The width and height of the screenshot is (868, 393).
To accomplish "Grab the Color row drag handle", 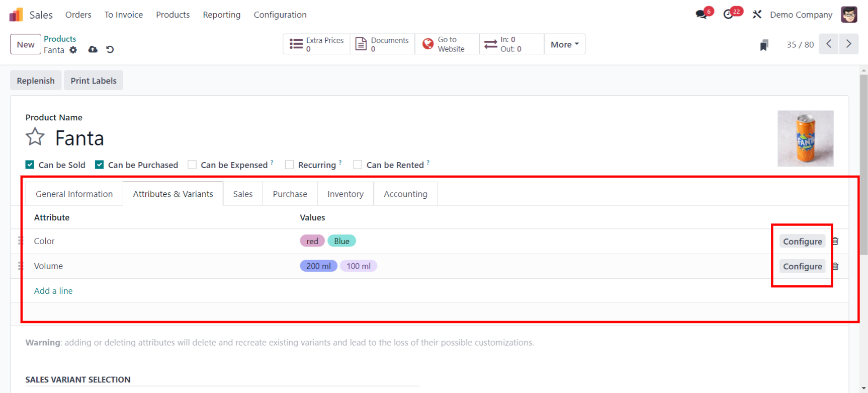I will click(21, 241).
